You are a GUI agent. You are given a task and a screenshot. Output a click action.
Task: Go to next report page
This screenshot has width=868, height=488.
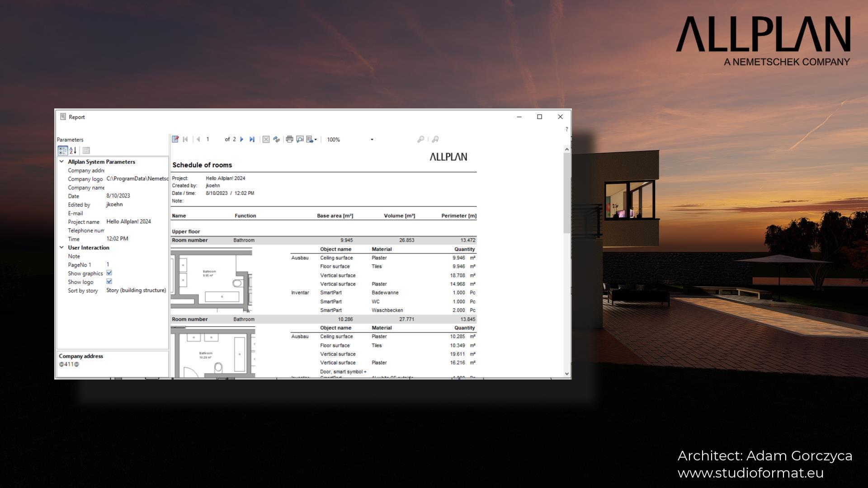point(242,139)
